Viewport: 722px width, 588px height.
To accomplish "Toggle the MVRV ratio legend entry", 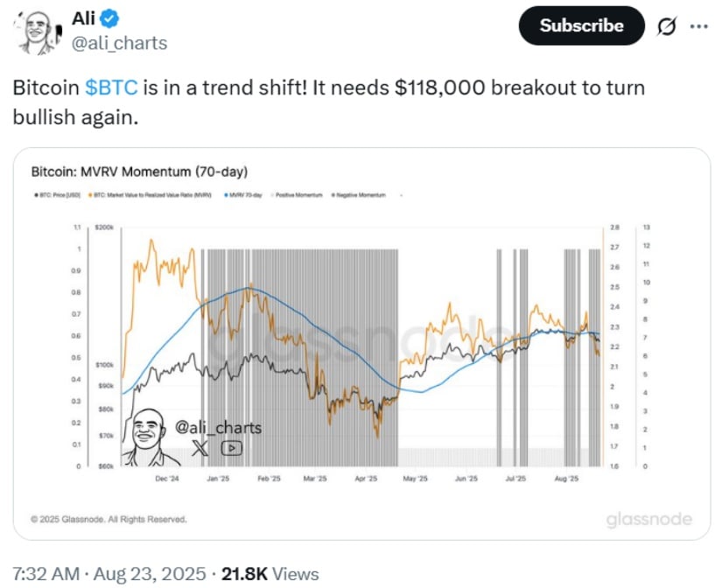I will (x=150, y=195).
